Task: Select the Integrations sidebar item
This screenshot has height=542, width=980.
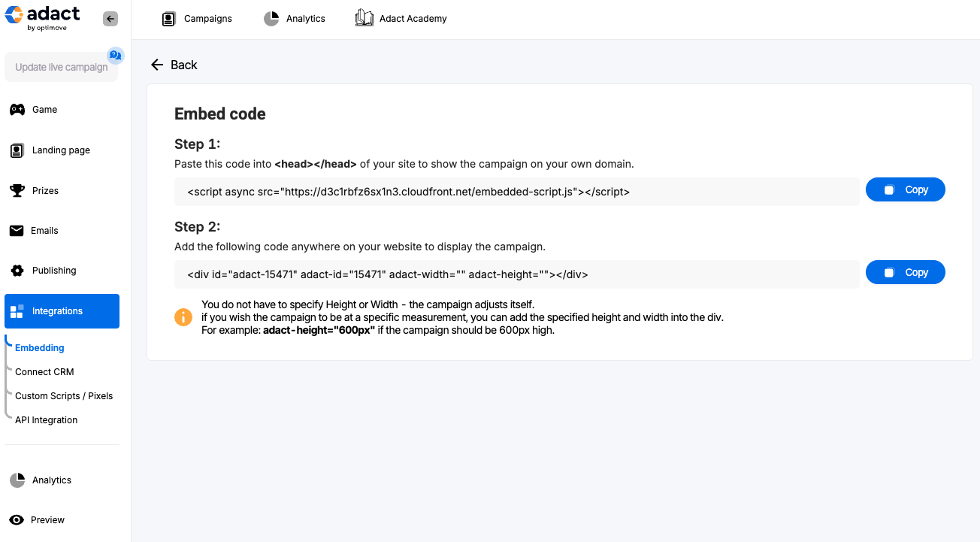Action: point(62,311)
